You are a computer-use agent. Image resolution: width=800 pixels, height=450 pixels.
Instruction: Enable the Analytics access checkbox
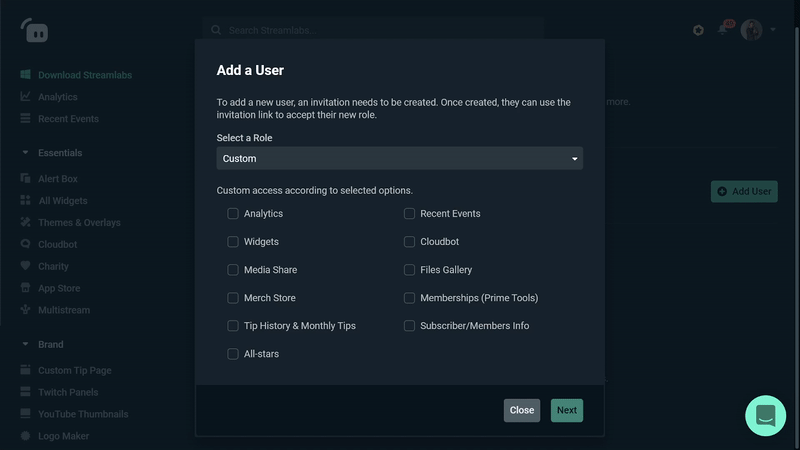pos(233,214)
